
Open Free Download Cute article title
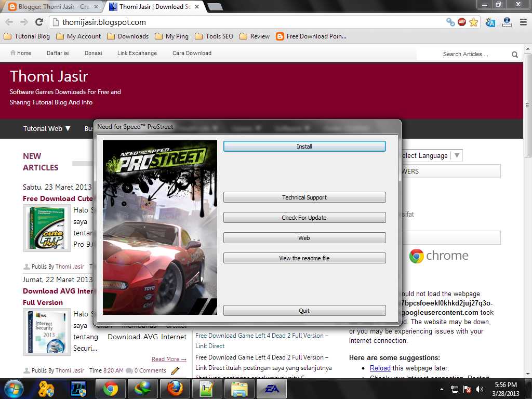point(58,198)
